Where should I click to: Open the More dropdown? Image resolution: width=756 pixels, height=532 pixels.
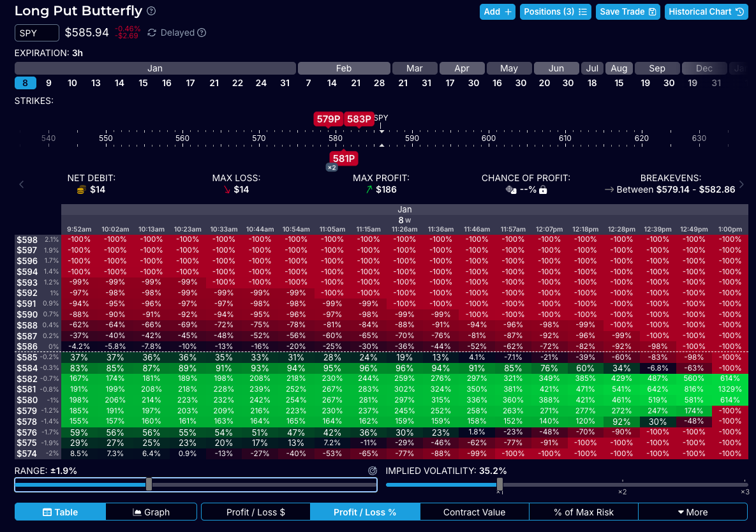pyautogui.click(x=695, y=512)
